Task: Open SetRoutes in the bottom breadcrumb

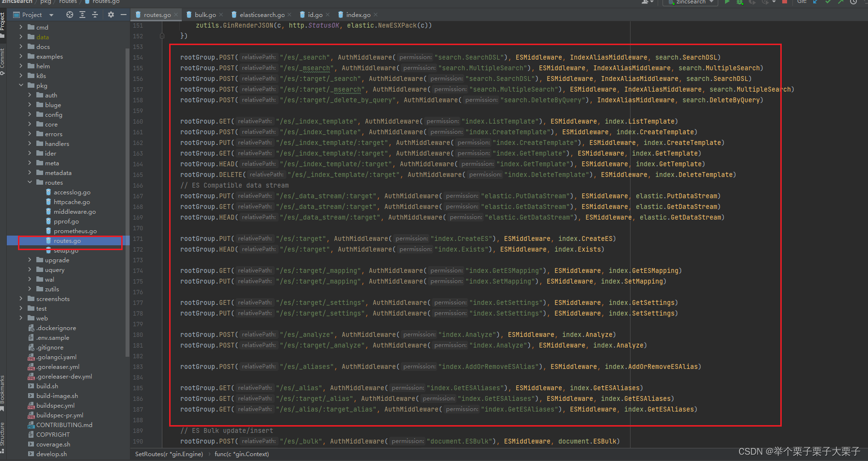Action: coord(169,454)
